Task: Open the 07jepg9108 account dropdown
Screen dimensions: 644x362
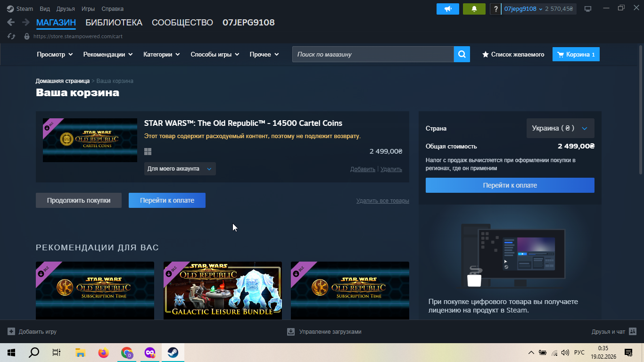Action: point(523,9)
